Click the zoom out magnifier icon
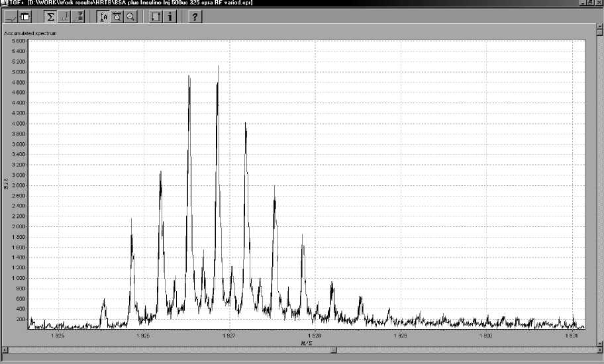Viewport: 604px width, 364px height. point(130,17)
